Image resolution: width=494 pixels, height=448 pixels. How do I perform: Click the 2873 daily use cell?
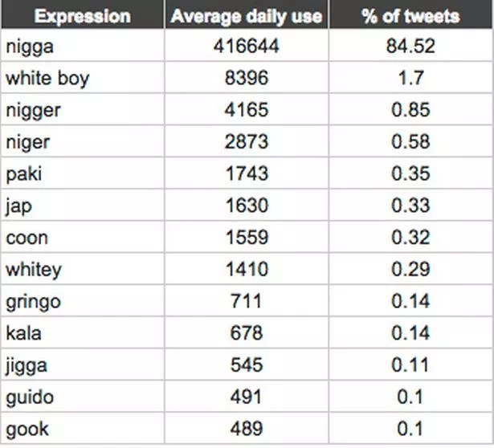coord(247,141)
